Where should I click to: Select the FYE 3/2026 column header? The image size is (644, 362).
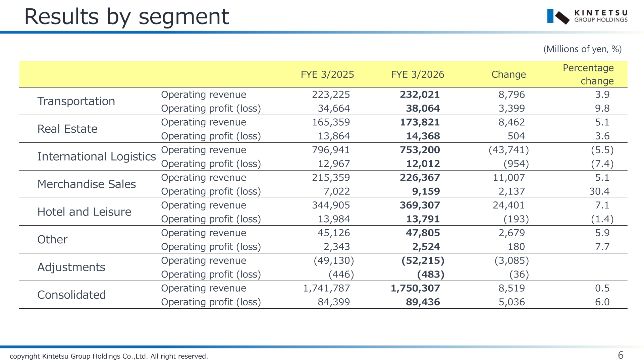[x=418, y=74]
